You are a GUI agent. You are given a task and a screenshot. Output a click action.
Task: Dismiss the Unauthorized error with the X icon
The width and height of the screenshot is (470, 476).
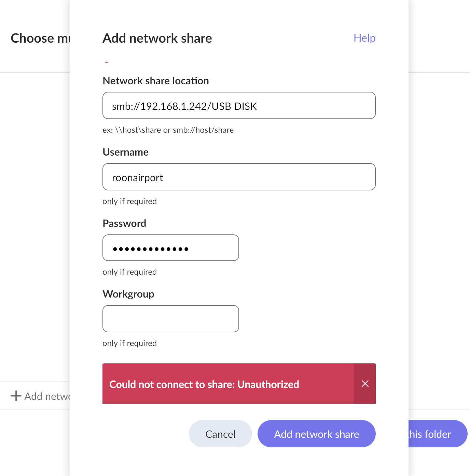(x=365, y=384)
